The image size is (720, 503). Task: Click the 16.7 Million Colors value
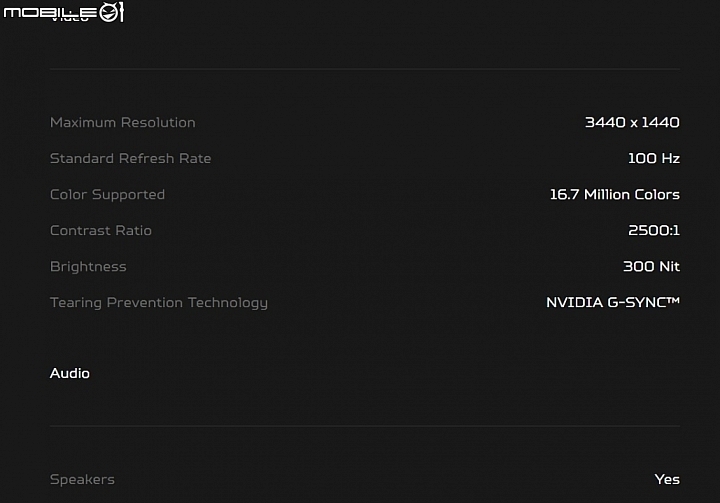pos(614,195)
